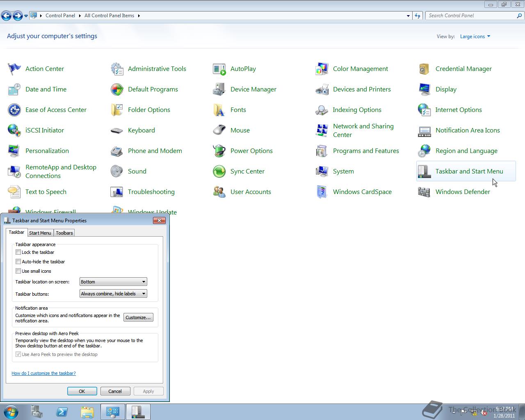Click the Customize... button
This screenshot has width=525, height=420.
[138, 317]
